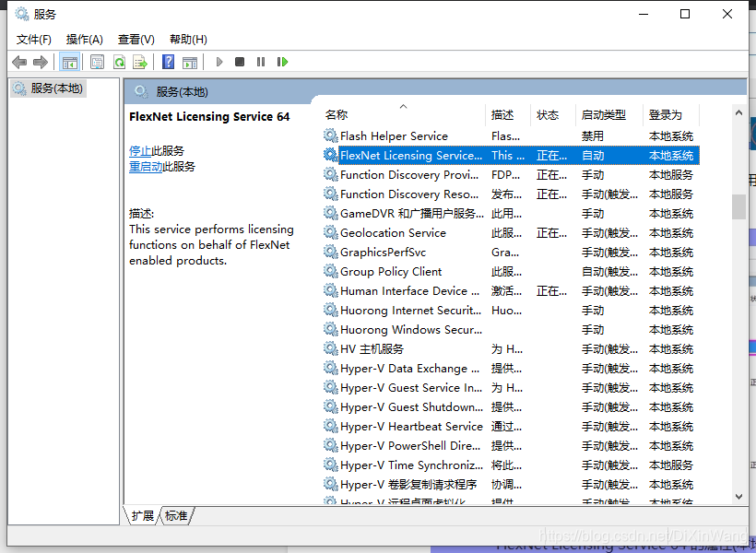Click the Start Service play icon

pyautogui.click(x=219, y=62)
